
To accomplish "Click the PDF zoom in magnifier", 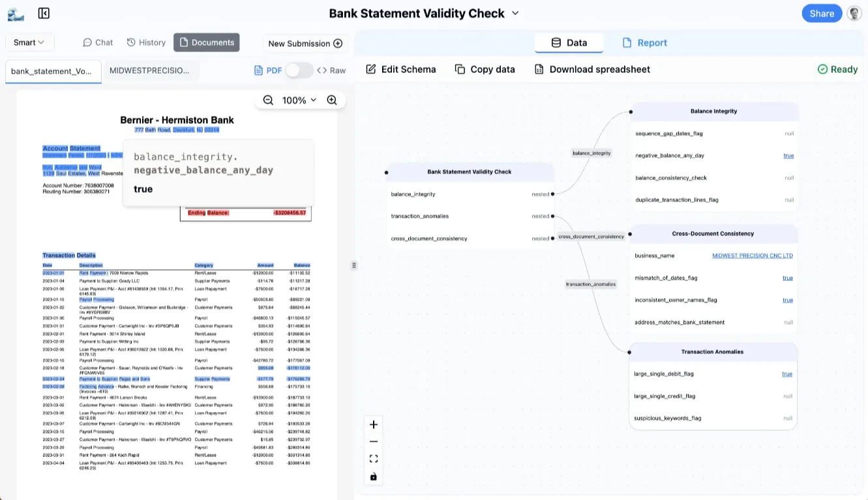I will (332, 100).
